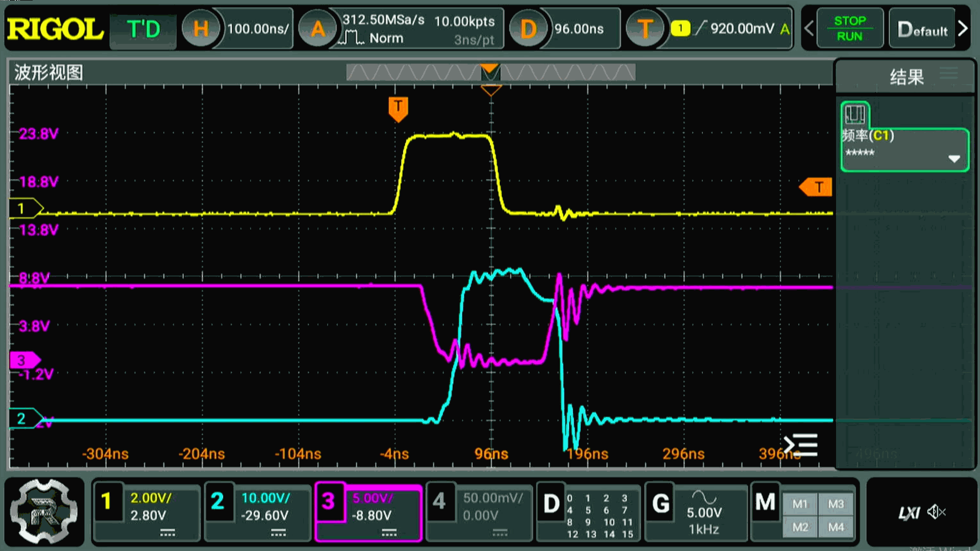Open the acquisition A settings icon

(317, 29)
